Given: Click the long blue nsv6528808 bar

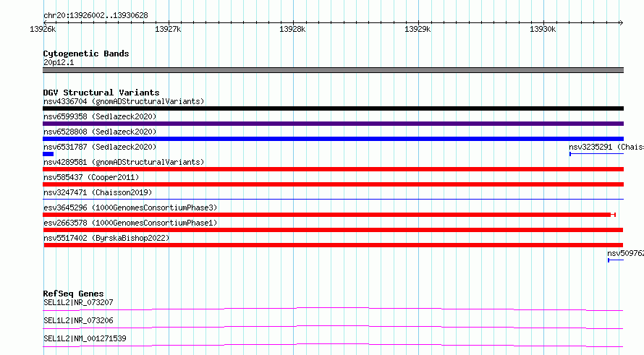Looking at the screenshot, I should pyautogui.click(x=333, y=139).
